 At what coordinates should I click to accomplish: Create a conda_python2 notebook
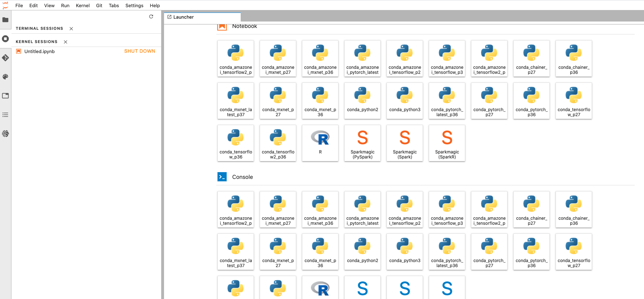pos(362,101)
